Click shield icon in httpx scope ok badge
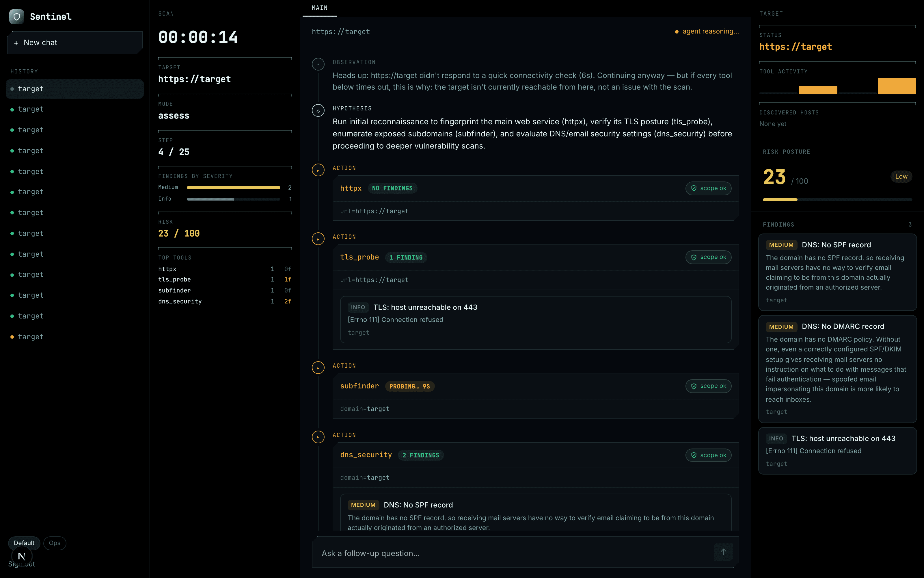Viewport: 924px width, 578px height. tap(694, 188)
